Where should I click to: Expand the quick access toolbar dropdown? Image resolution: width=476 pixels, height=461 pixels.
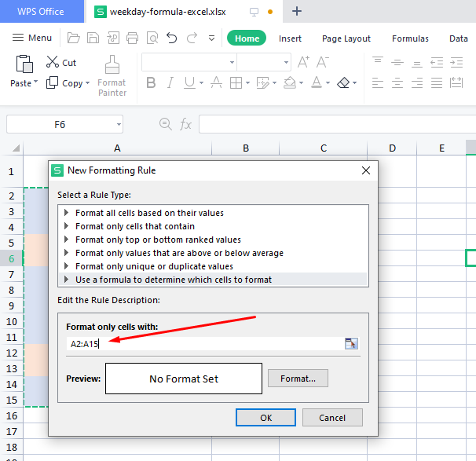tap(211, 38)
